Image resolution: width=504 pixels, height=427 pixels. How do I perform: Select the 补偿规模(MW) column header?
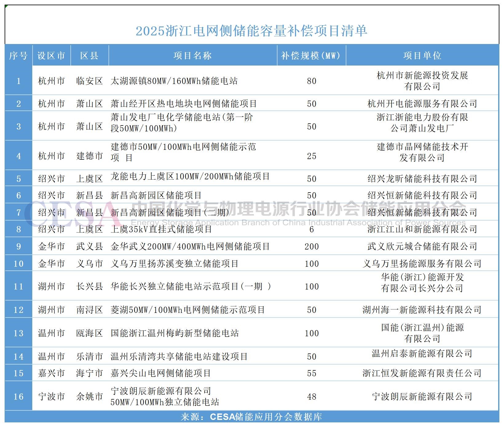tap(311, 56)
